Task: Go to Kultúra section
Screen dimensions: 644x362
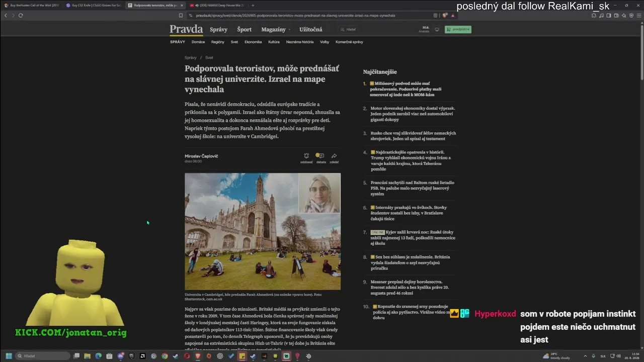Action: coord(274,42)
